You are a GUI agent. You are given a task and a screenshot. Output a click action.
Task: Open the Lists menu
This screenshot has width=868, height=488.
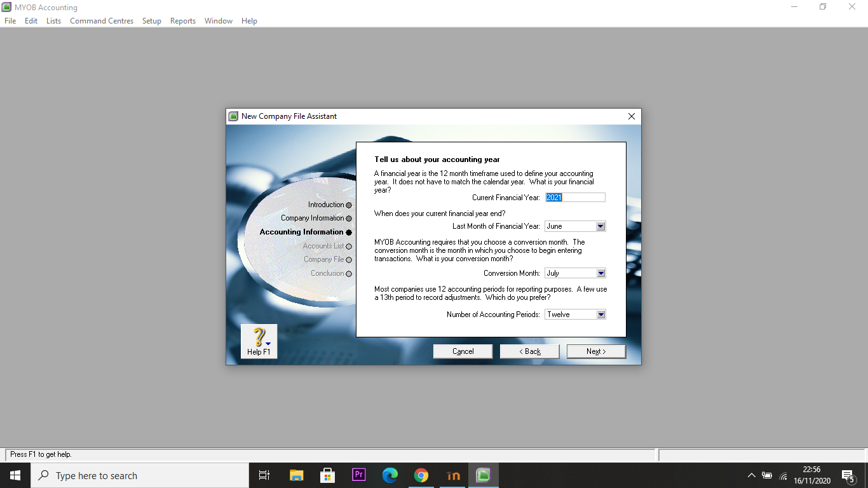pyautogui.click(x=54, y=21)
